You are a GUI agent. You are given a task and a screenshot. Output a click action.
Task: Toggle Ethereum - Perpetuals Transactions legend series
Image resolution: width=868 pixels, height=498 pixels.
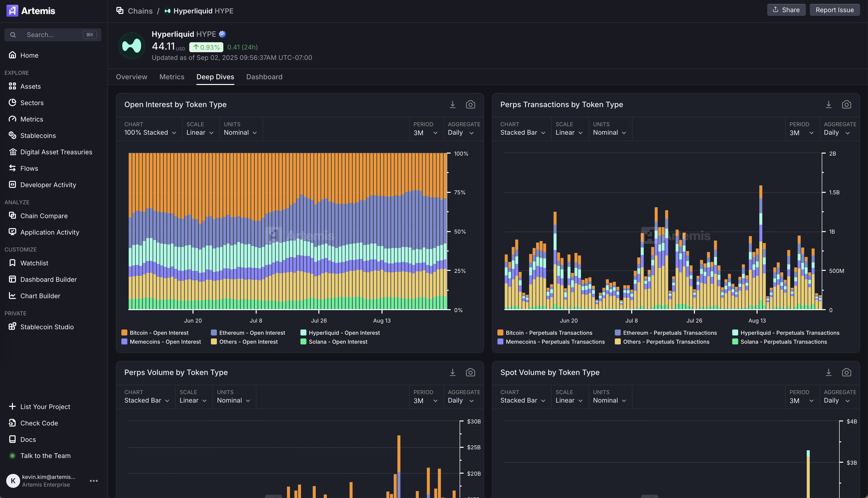[666, 332]
